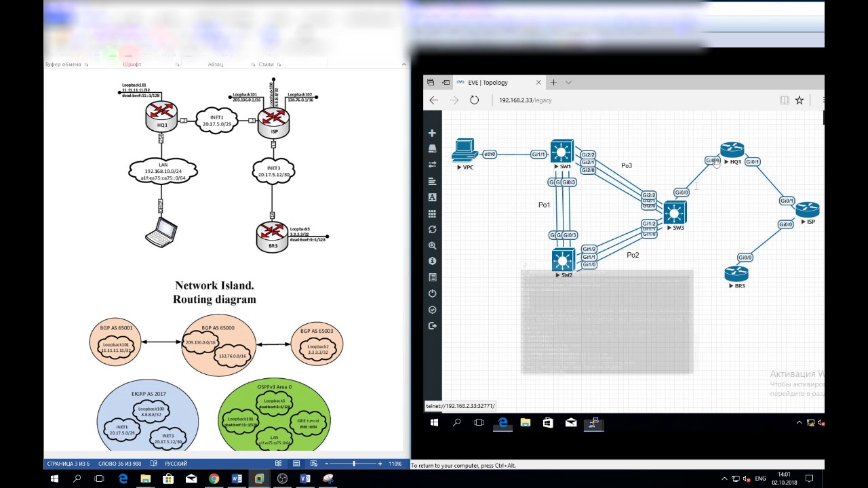Switch Word to Web Layout view
The image size is (868, 488).
(314, 464)
